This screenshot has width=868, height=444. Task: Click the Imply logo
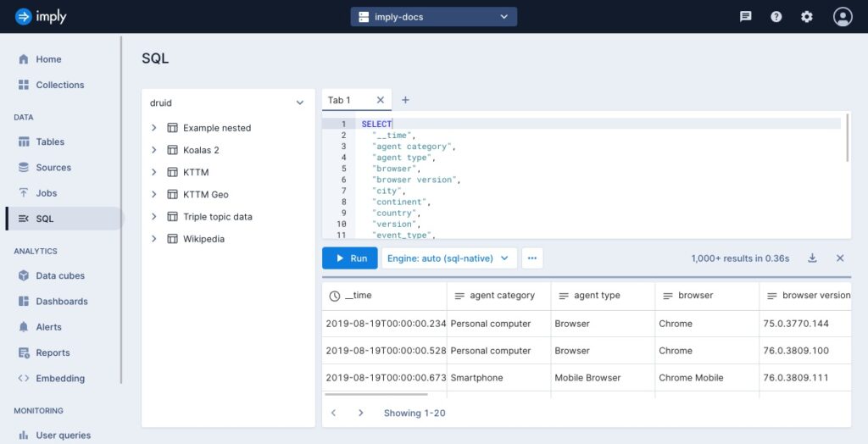[x=41, y=17]
